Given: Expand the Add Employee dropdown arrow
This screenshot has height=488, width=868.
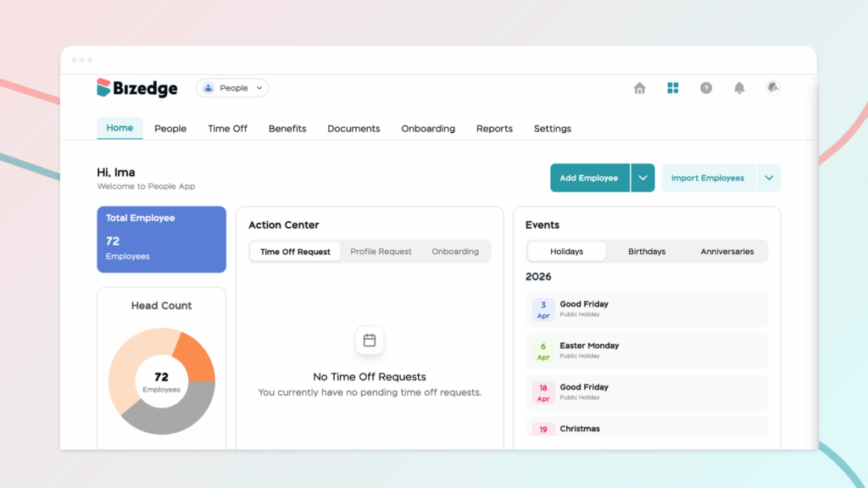Looking at the screenshot, I should [x=643, y=178].
